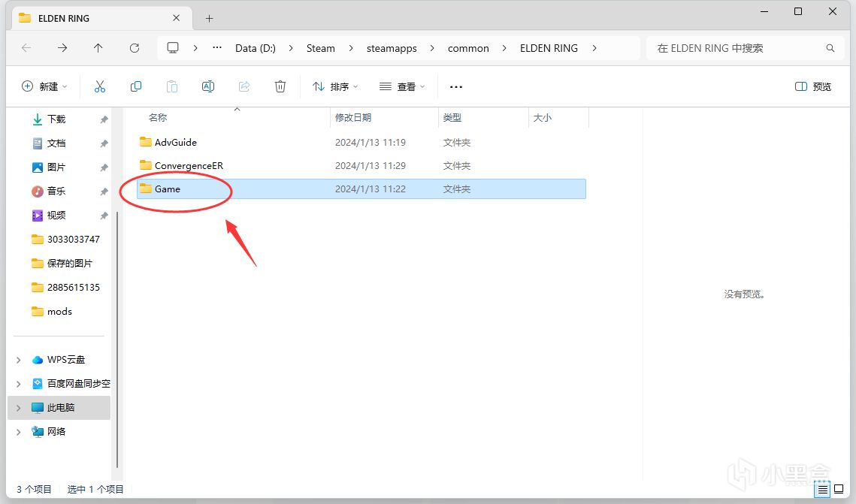Toggle the 预览 preview pane
This screenshot has height=504, width=856.
coord(813,86)
